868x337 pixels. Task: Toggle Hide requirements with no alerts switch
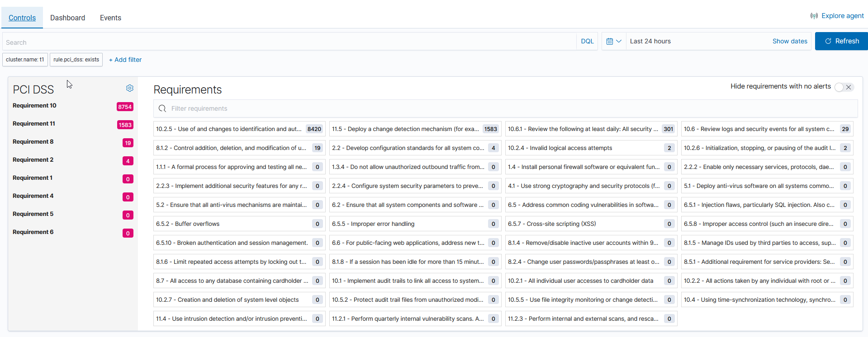point(844,87)
